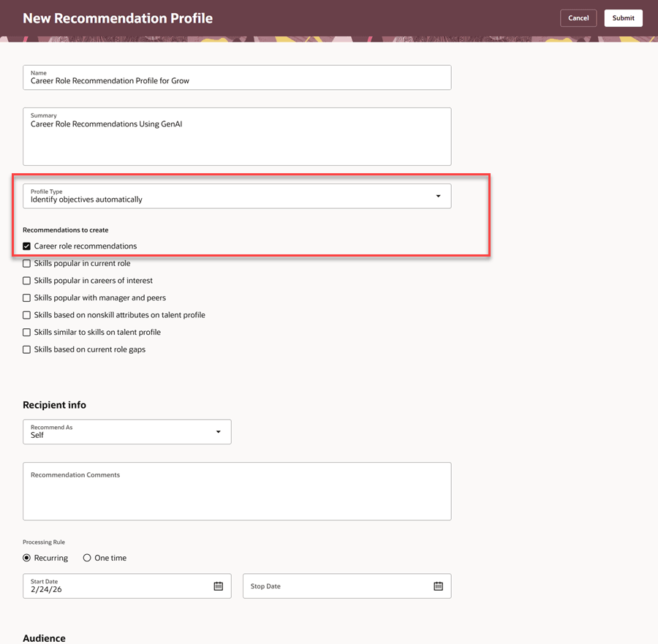This screenshot has width=658, height=644.
Task: Check Skills based on current role gaps
Action: pos(26,349)
